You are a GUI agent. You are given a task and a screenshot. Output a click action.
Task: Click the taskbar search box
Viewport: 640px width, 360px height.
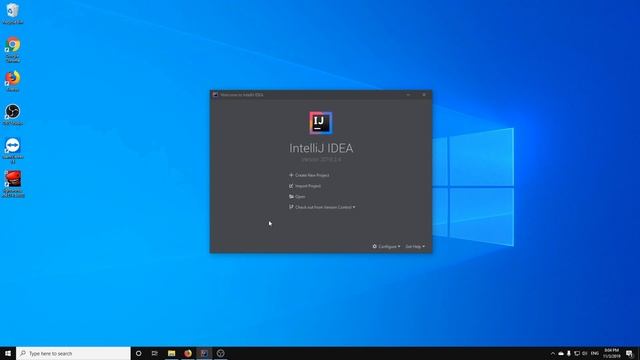73,353
